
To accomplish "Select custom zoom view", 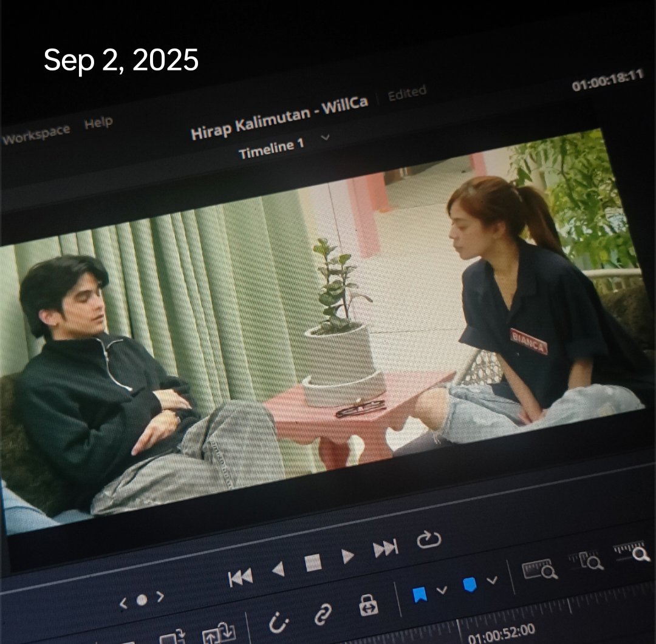I will 632,551.
